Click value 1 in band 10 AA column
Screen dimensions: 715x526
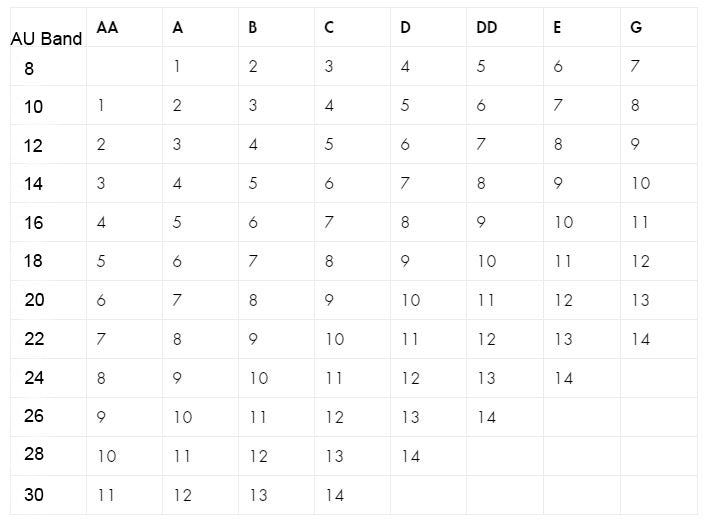pyautogui.click(x=101, y=105)
